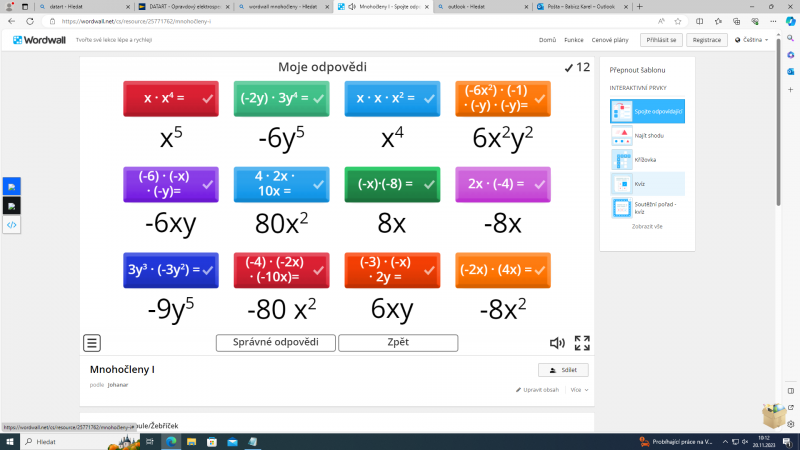Choose the Křížovka template icon
Screen dimensions: 800x450
pyautogui.click(x=621, y=160)
